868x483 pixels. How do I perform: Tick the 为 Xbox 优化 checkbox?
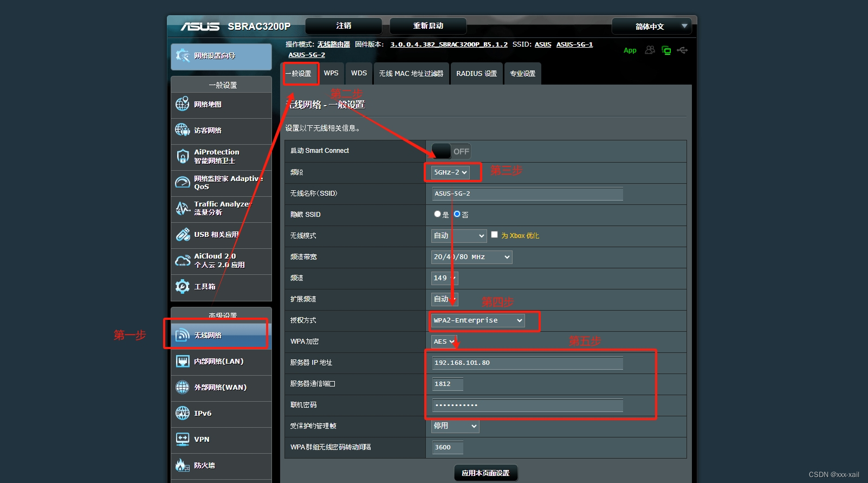pos(494,235)
